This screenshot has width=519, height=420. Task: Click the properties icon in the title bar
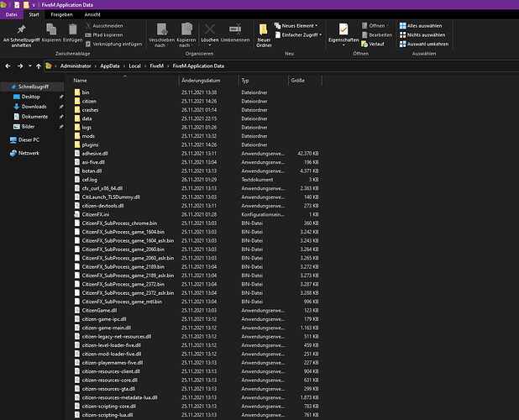coord(17,5)
